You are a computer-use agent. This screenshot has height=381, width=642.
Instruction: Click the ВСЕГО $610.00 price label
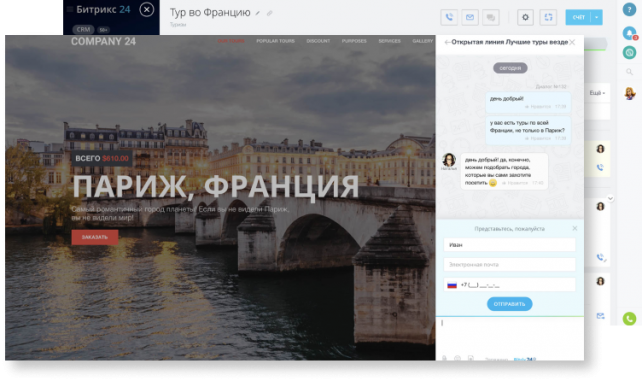(x=102, y=158)
